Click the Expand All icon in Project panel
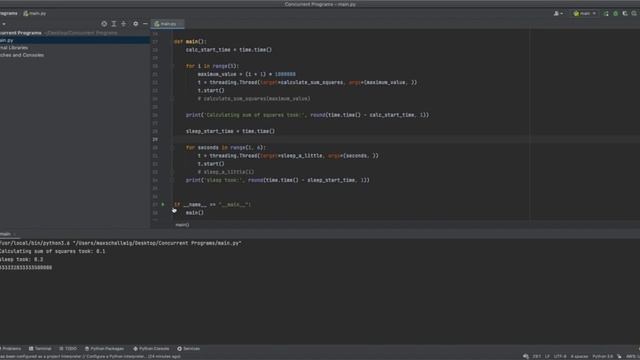 click(114, 24)
